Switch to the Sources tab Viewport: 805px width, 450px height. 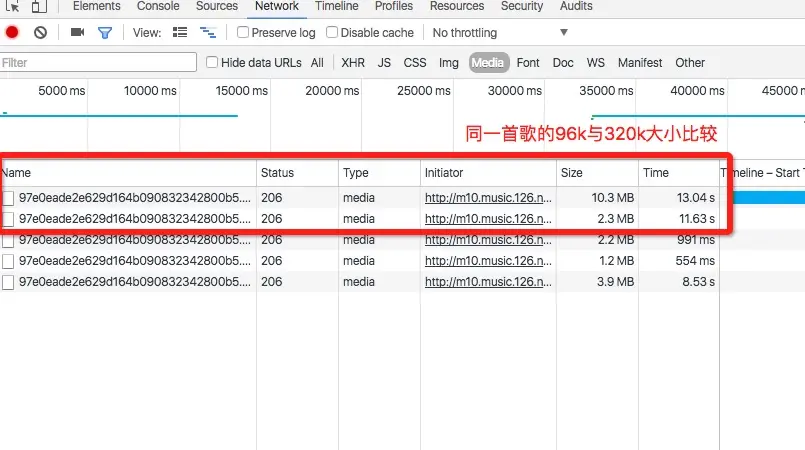[217, 6]
